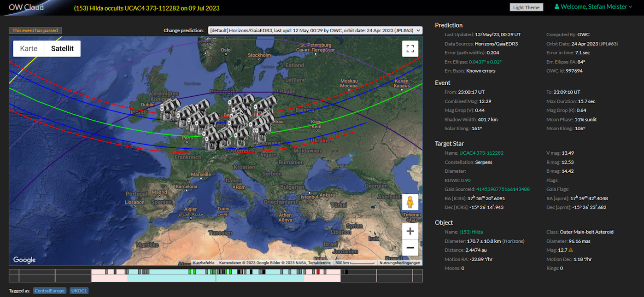The image size is (644, 297).
Task: Open the UKOCL tag
Action: click(79, 291)
